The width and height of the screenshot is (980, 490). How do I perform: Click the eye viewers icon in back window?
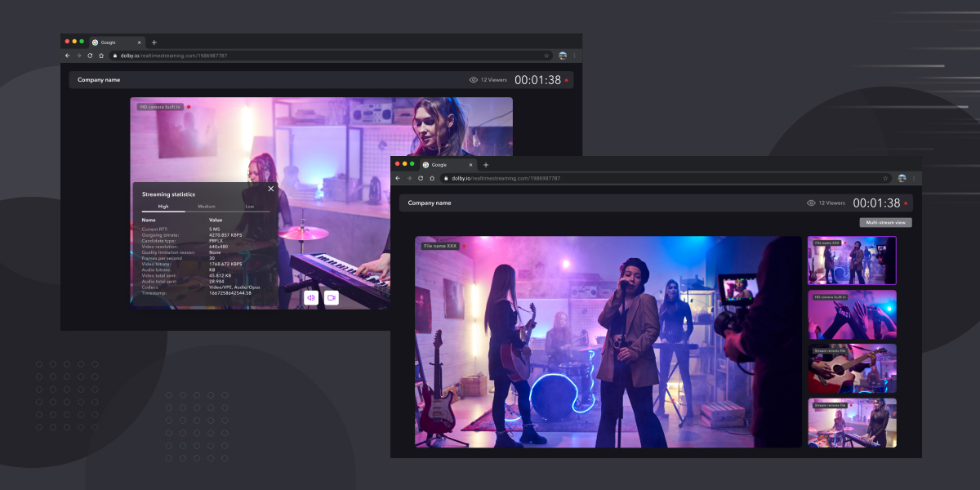coord(473,80)
